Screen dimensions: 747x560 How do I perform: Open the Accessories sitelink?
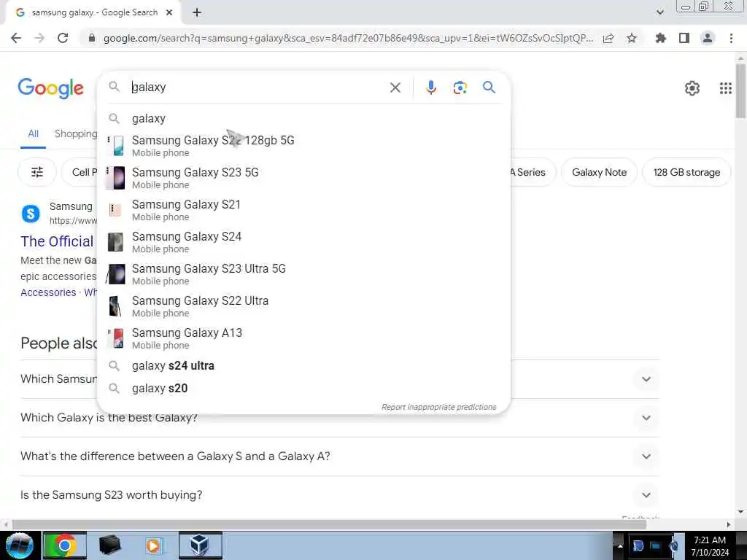point(48,292)
